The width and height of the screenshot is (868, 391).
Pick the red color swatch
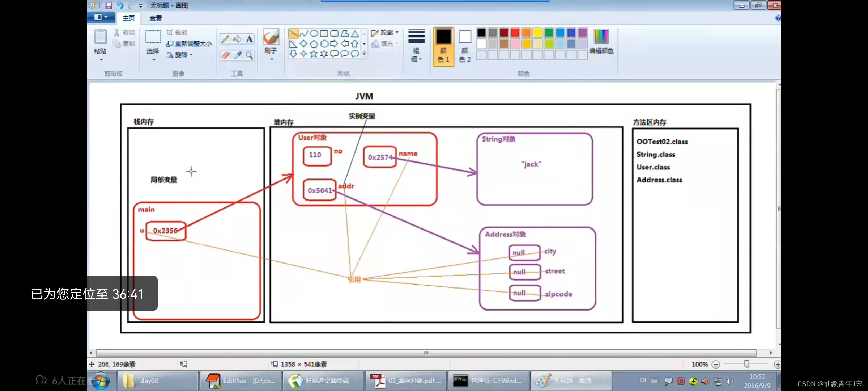point(515,33)
